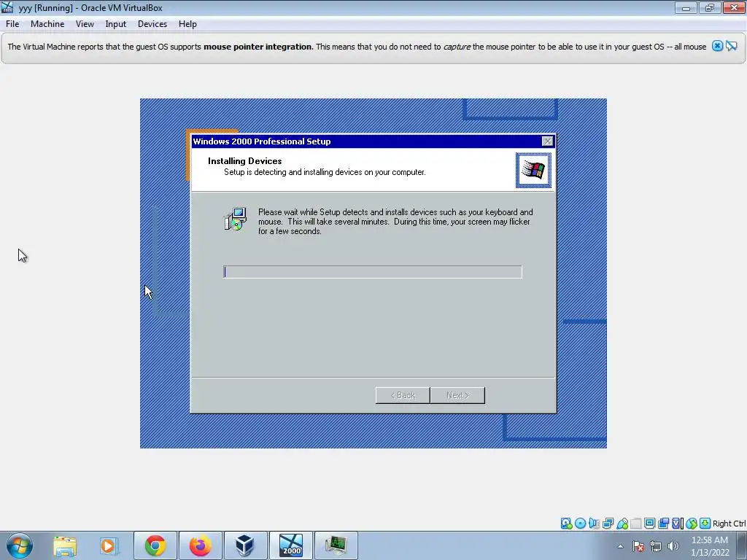Click the Installing Devices heading
The height and width of the screenshot is (560, 747).
[245, 161]
